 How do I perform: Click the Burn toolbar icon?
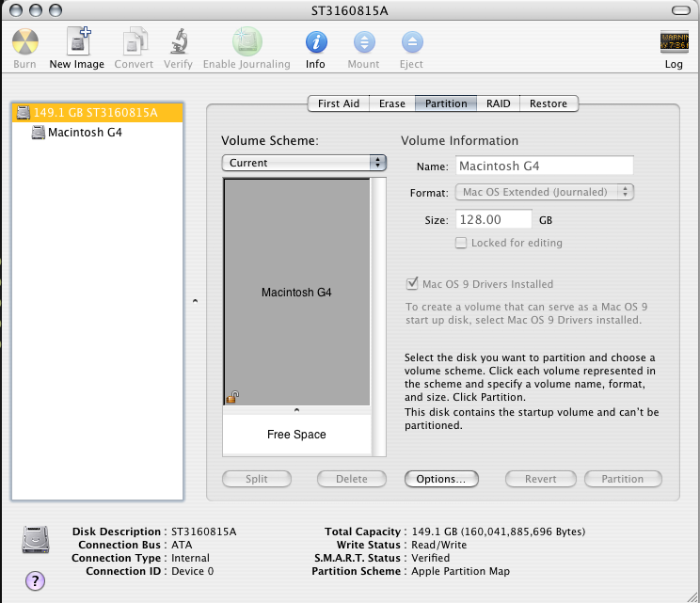(25, 42)
